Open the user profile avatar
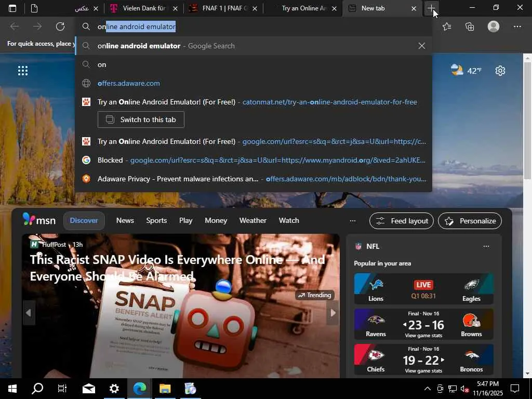The image size is (532, 399). click(494, 26)
